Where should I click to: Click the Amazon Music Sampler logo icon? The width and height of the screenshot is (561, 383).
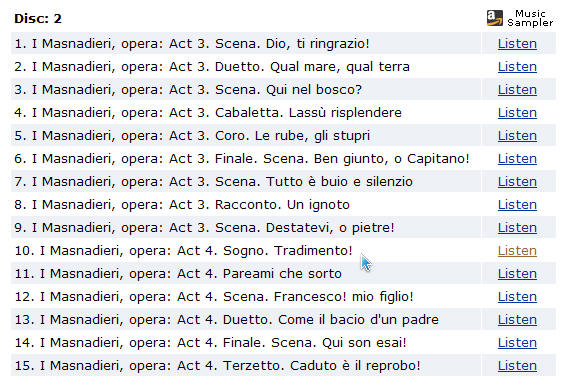tap(495, 18)
